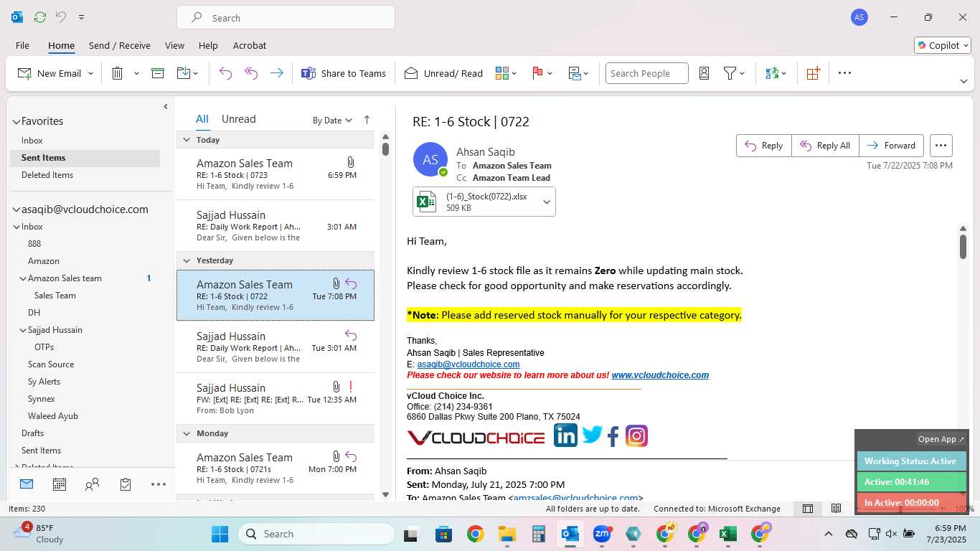Open Calculator from Windows taskbar
The image size is (980, 551).
click(x=539, y=534)
